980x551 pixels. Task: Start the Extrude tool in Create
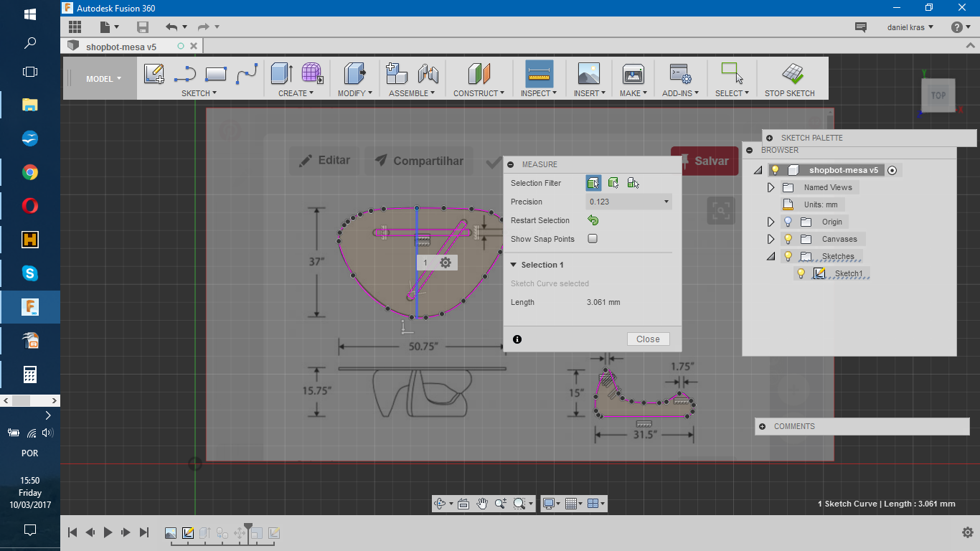pos(281,73)
